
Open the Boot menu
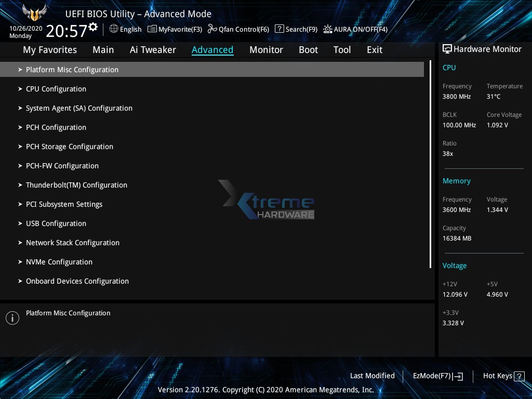point(308,49)
